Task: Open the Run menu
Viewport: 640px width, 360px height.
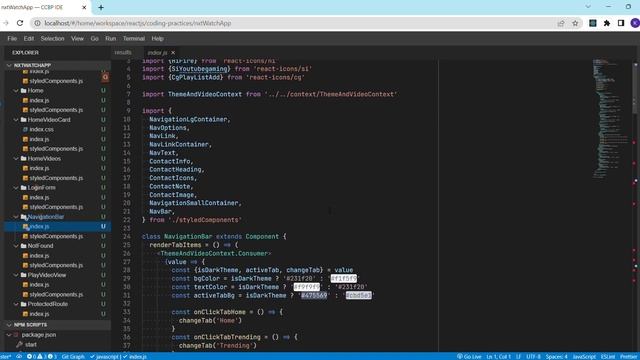Action: tap(111, 38)
